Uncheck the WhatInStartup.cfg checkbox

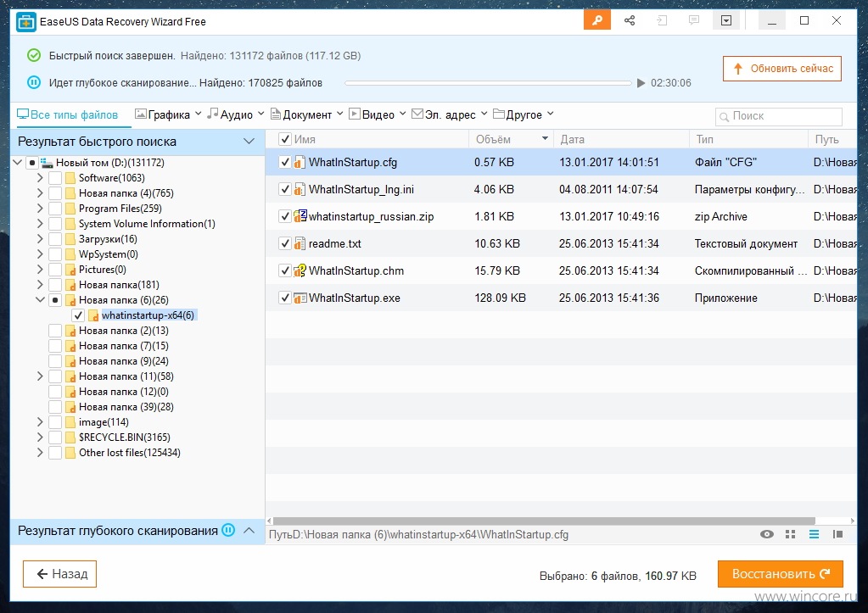(x=284, y=162)
